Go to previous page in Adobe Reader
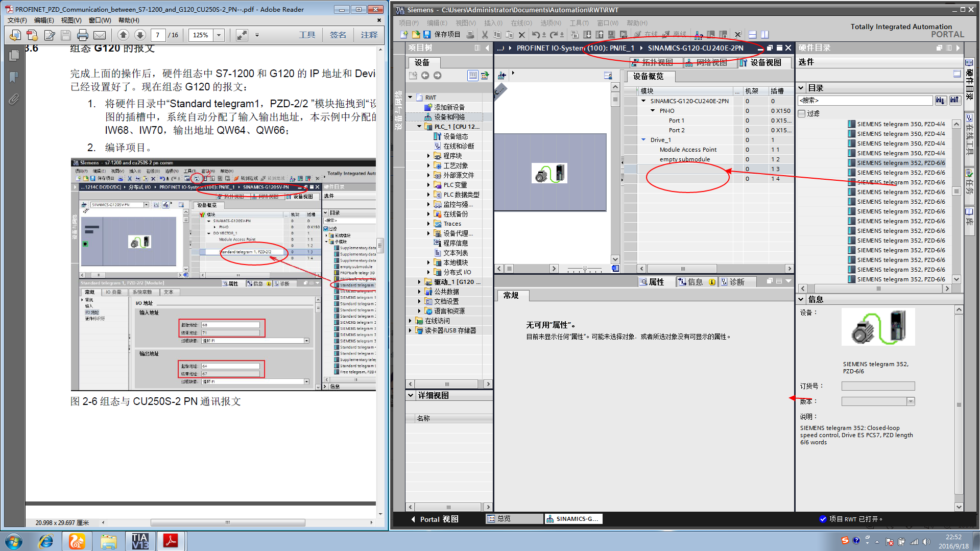 click(123, 35)
